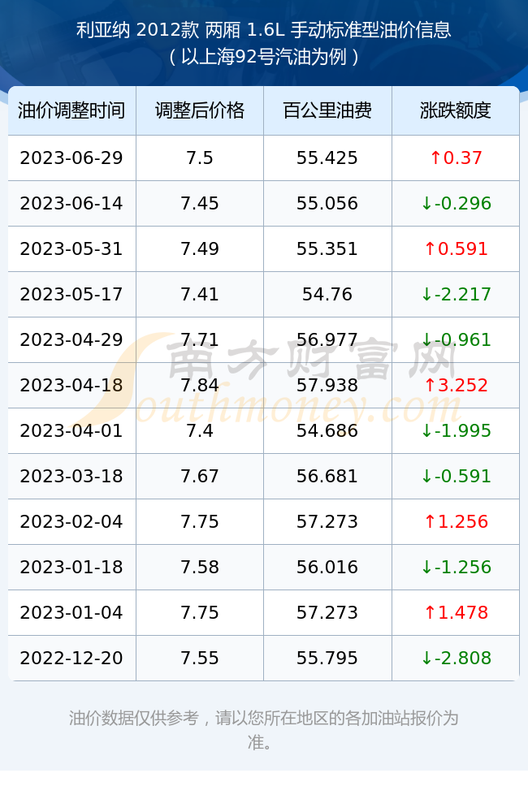Click the fuel cost 54.686 cell
This screenshot has width=528, height=812.
click(x=327, y=431)
